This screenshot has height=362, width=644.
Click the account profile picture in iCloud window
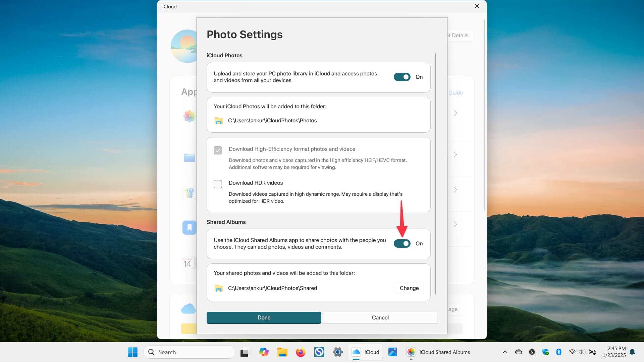(x=183, y=46)
